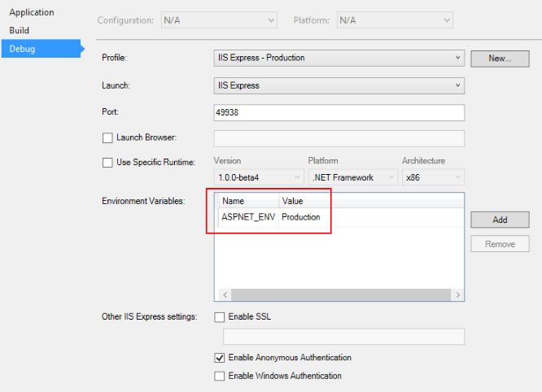Open the Build settings tab
Screen dimensions: 542x392
click(20, 30)
